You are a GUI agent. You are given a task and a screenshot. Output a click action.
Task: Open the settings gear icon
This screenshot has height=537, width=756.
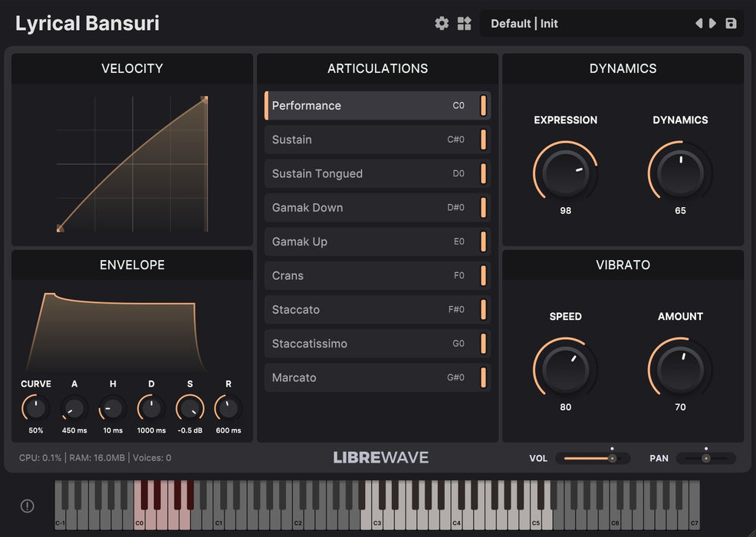[442, 24]
